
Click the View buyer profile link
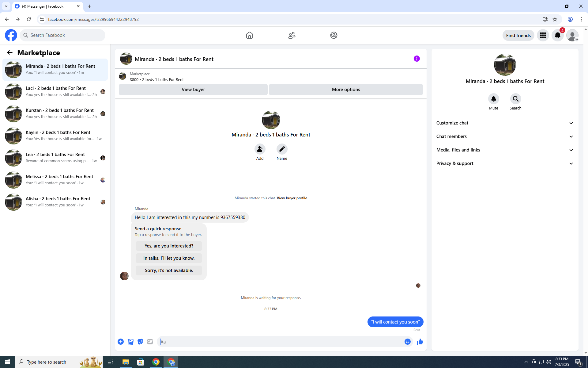(x=292, y=198)
